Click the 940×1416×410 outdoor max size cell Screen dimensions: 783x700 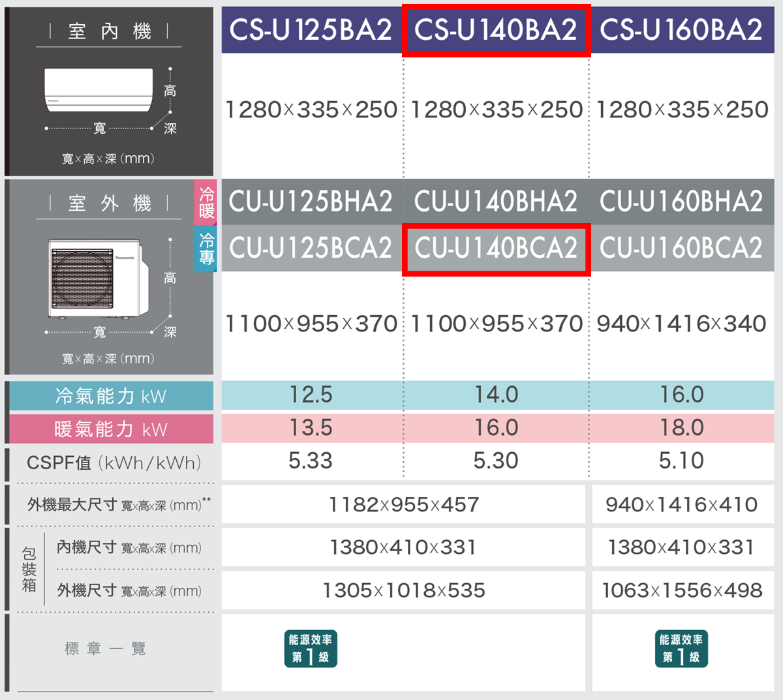point(682,504)
